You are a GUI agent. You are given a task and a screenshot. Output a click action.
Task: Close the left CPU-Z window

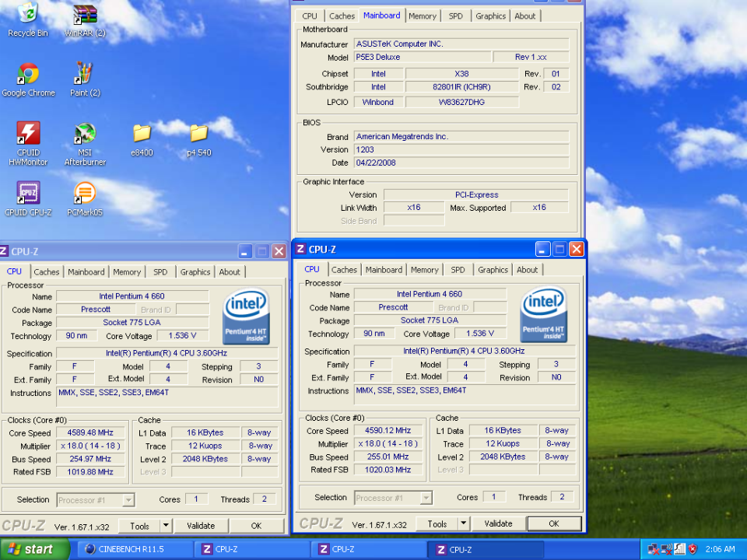[x=279, y=251]
